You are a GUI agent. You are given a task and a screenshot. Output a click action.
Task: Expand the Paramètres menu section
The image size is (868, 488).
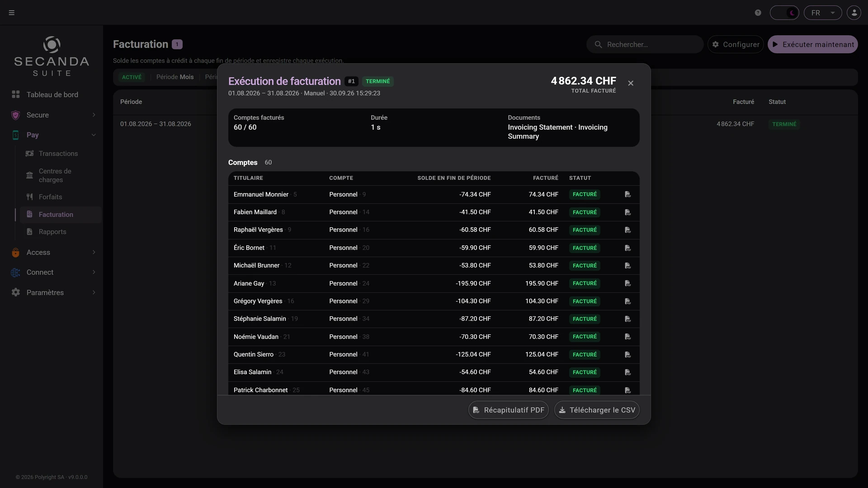tap(53, 292)
